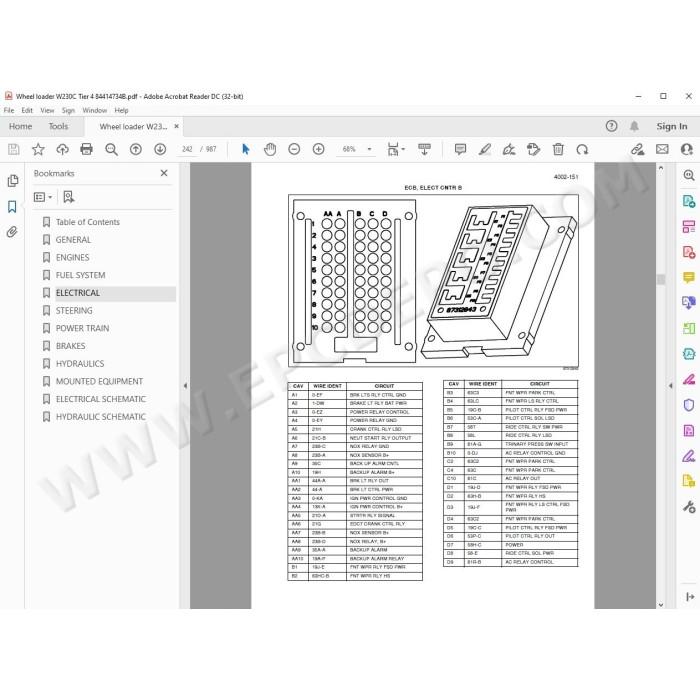Open the ENGINES bookmark

(x=72, y=258)
